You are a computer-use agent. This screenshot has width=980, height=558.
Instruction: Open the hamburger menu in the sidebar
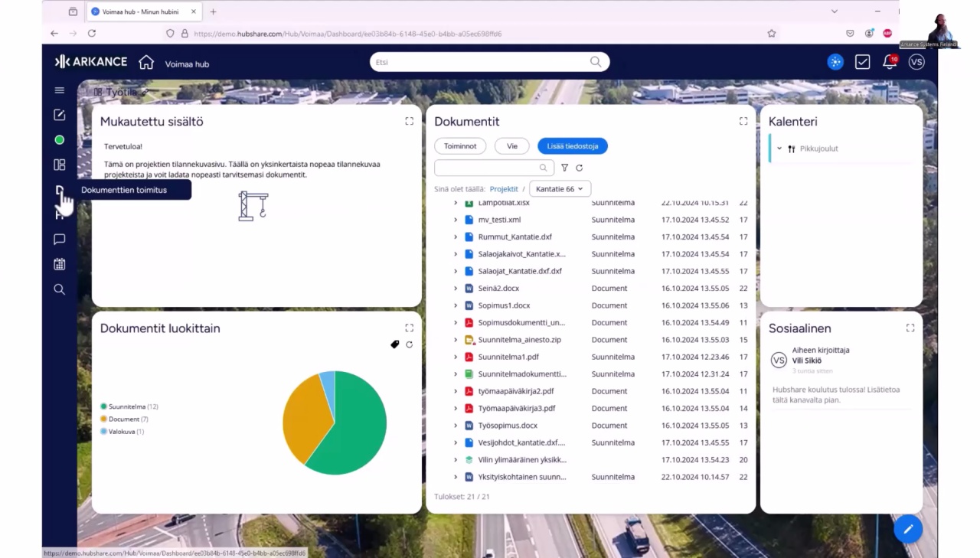pos(59,90)
